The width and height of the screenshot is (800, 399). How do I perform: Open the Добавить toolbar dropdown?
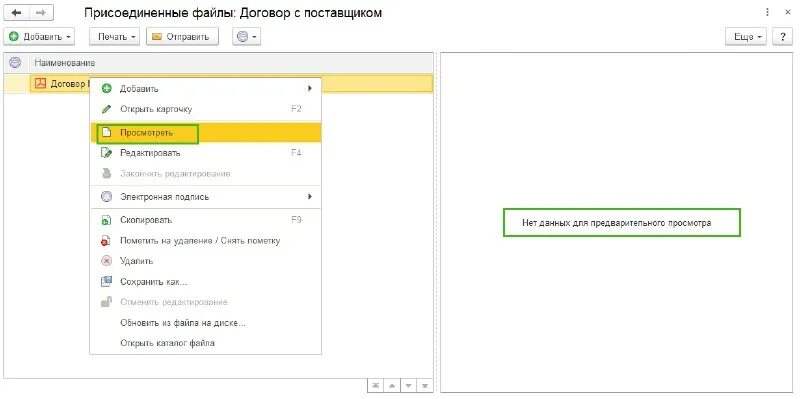point(39,37)
